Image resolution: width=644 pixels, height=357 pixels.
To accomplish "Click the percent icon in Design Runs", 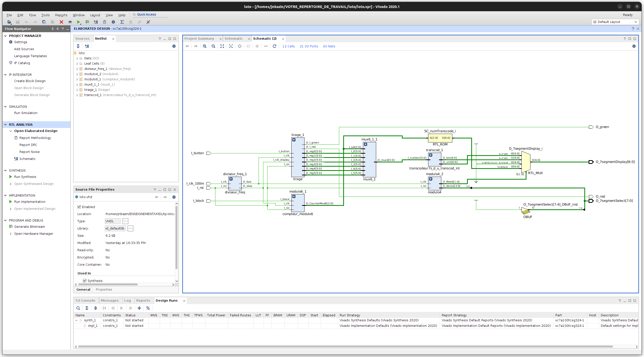I will 148,308.
